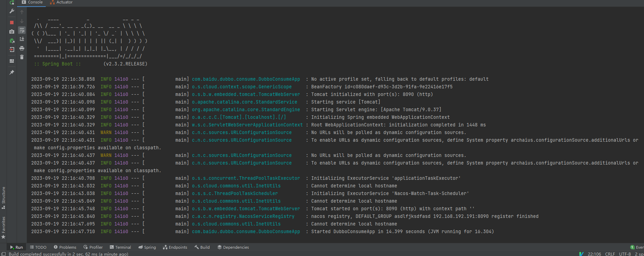Open the Profiler tool window
Screen dimensions: 644x256
tap(93, 247)
